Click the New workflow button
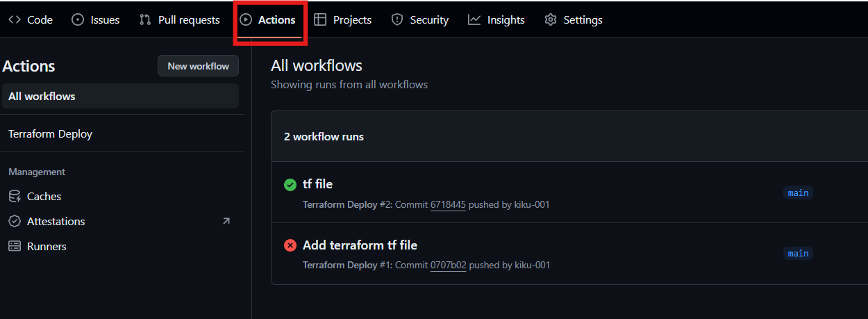 tap(198, 66)
